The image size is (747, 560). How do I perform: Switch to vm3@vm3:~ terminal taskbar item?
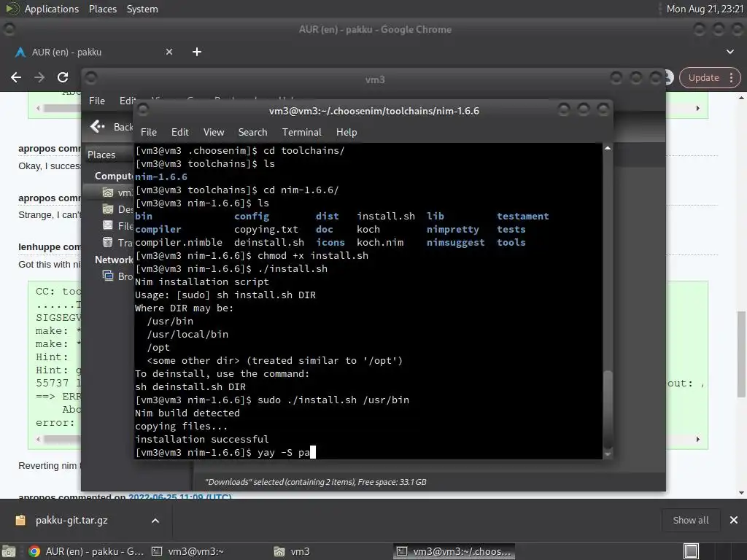[x=188, y=551]
